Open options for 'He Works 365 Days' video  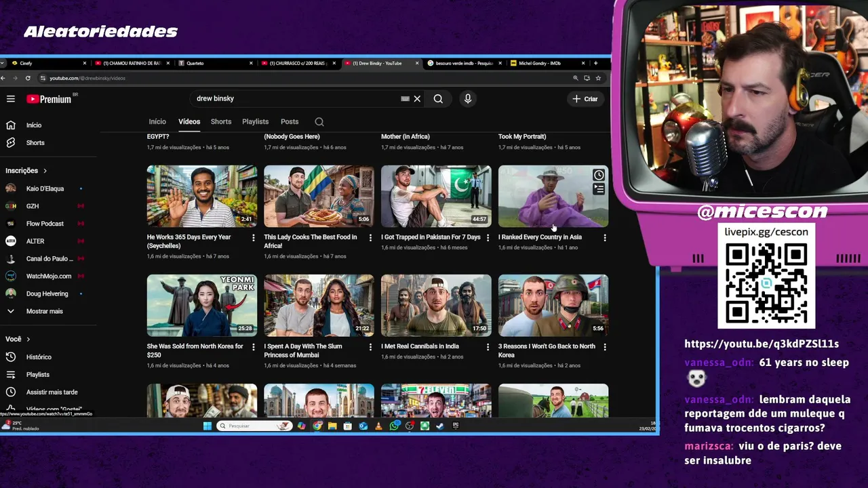click(254, 238)
